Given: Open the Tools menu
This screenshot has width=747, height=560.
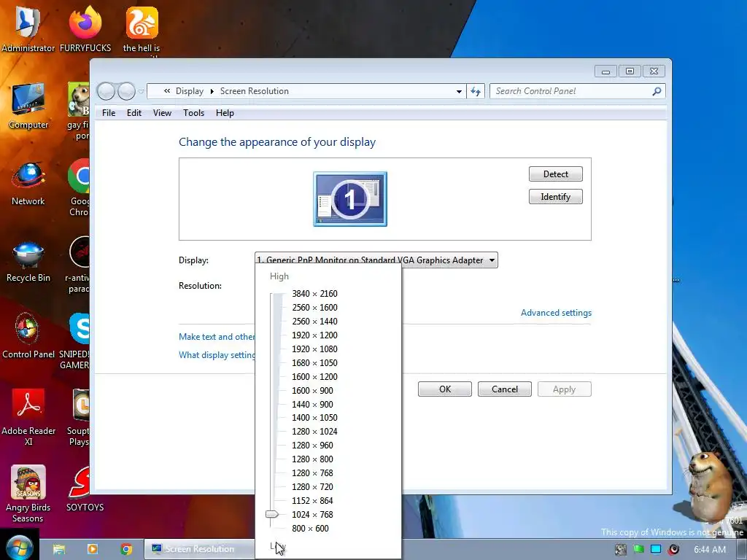Looking at the screenshot, I should (x=193, y=113).
